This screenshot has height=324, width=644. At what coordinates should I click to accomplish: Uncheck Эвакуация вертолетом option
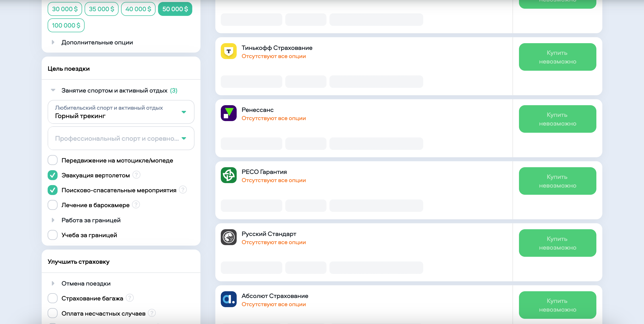pyautogui.click(x=53, y=175)
